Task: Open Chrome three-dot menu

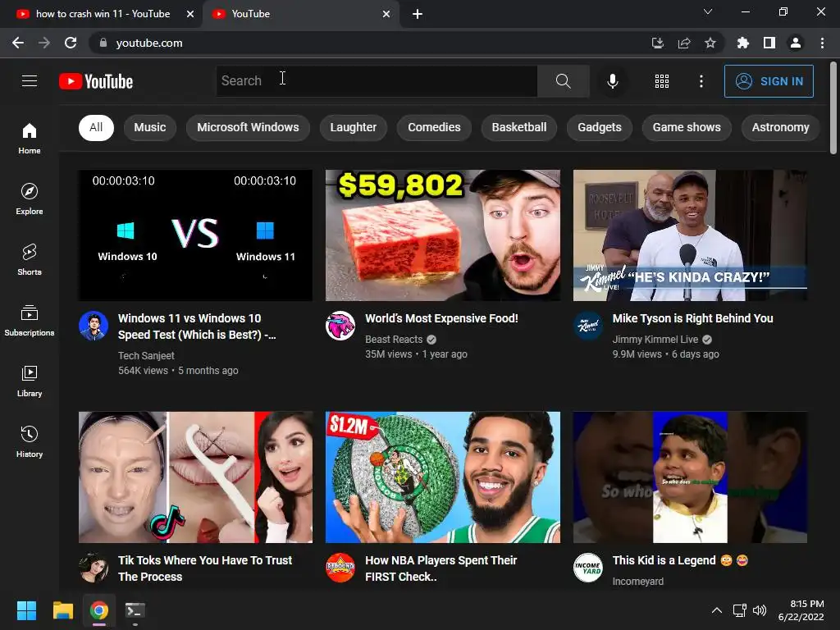Action: [x=822, y=43]
